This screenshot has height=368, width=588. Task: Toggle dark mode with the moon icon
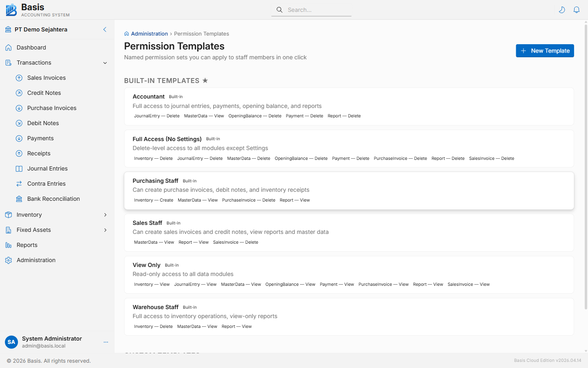coord(562,9)
